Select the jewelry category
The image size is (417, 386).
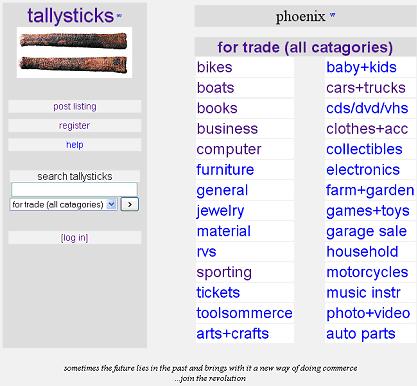pyautogui.click(x=220, y=211)
